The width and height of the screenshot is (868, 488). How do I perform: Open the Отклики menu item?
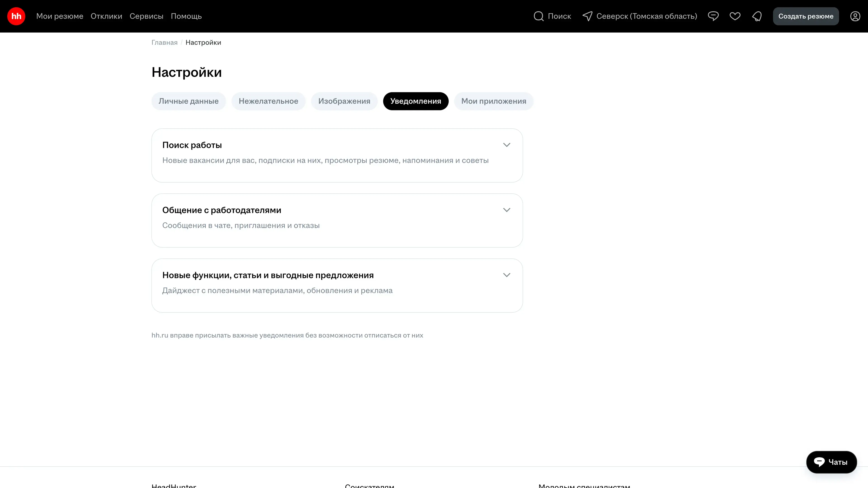tap(106, 16)
